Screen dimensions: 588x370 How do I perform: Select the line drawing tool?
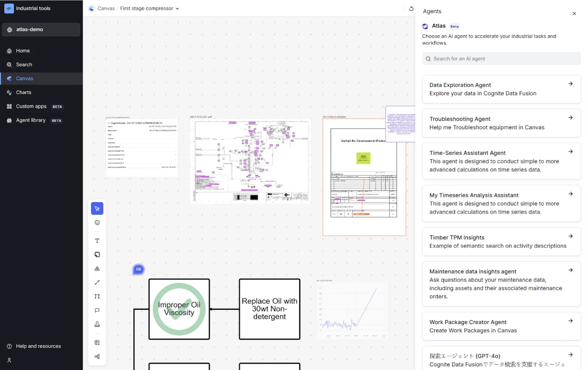[x=97, y=282]
